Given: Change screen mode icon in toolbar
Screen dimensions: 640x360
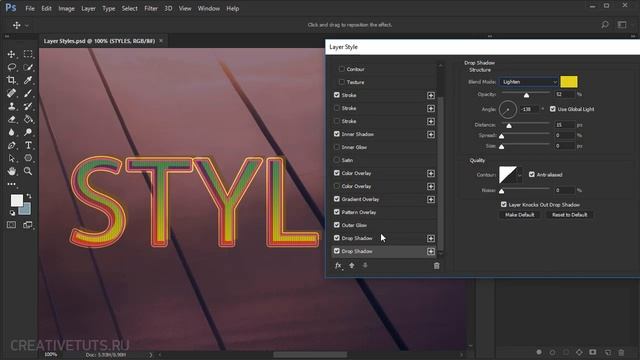Looking at the screenshot, I should coord(28,225).
